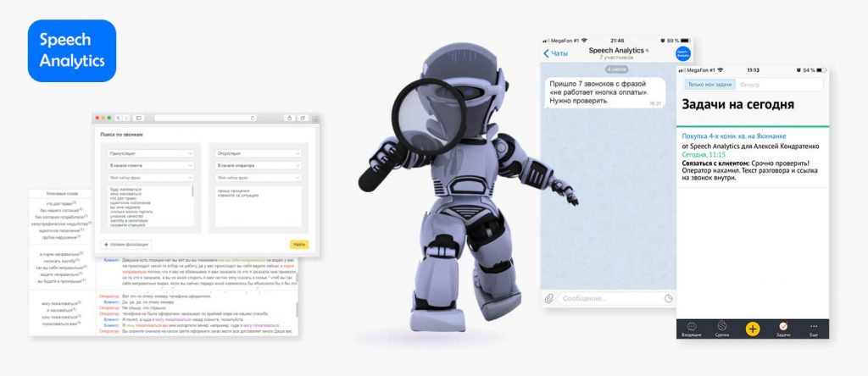Open the 'Входящие' tab
Viewport: 868px width, 376px height.
tap(692, 329)
